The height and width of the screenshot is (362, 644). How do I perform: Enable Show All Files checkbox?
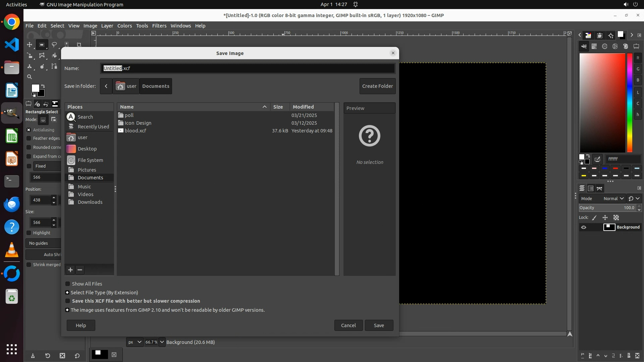(67, 284)
